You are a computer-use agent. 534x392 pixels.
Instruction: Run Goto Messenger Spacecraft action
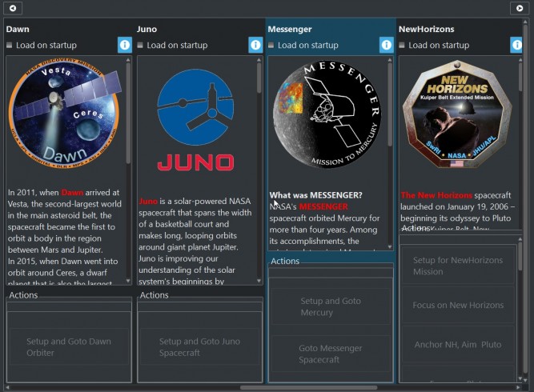tap(331, 354)
